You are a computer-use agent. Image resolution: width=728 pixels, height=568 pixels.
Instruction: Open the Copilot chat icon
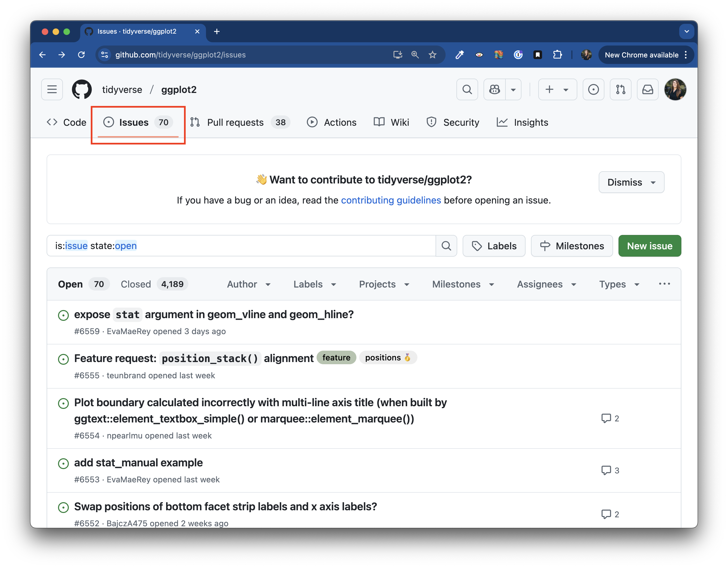pos(495,89)
